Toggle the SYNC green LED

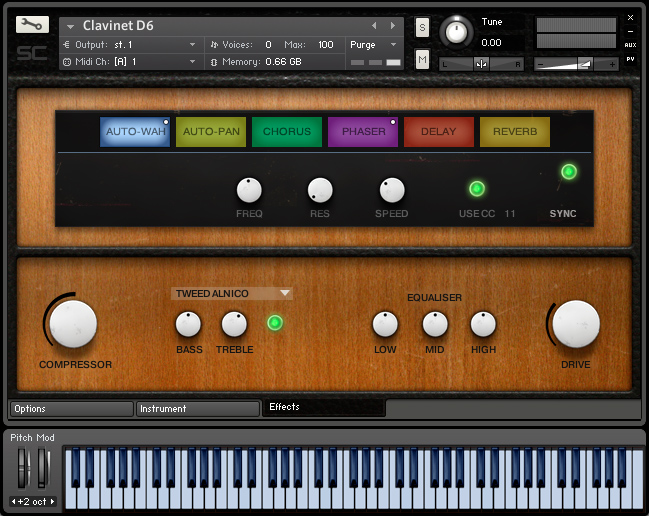pos(569,171)
